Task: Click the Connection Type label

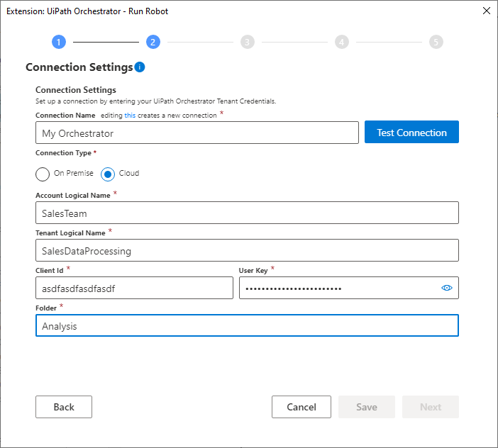Action: pos(64,153)
